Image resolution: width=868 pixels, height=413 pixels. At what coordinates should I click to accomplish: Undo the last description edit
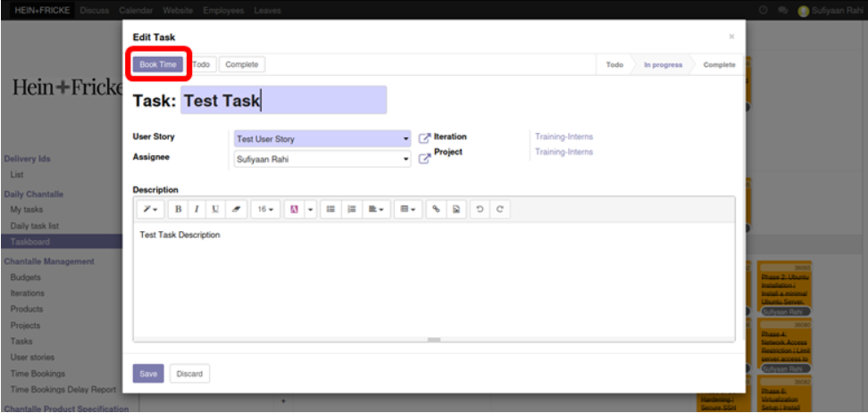tap(480, 209)
